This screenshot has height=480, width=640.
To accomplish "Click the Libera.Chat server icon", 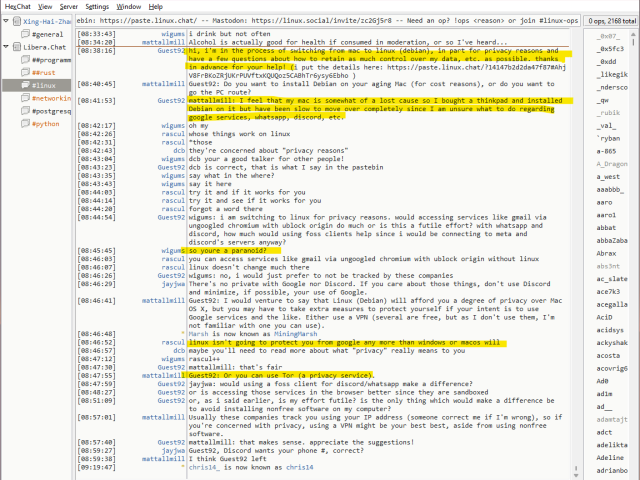I will pyautogui.click(x=16, y=46).
